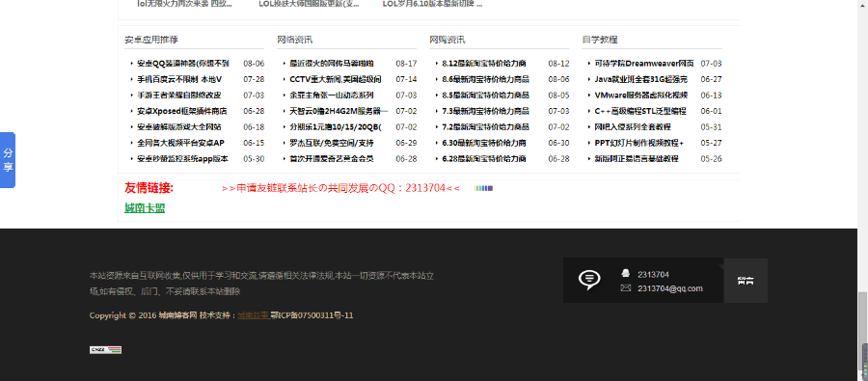Open the 安卓秒赞监控系统app版本 article
This screenshot has height=381, width=868.
(182, 159)
